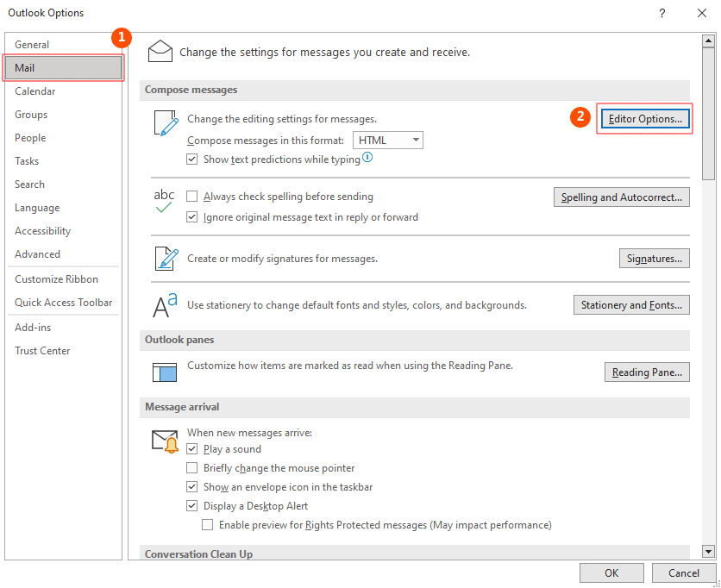Open the Advanced options category

(37, 254)
